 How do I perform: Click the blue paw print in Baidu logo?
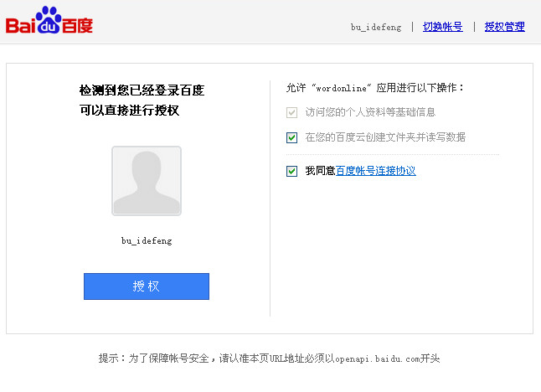[x=49, y=17]
